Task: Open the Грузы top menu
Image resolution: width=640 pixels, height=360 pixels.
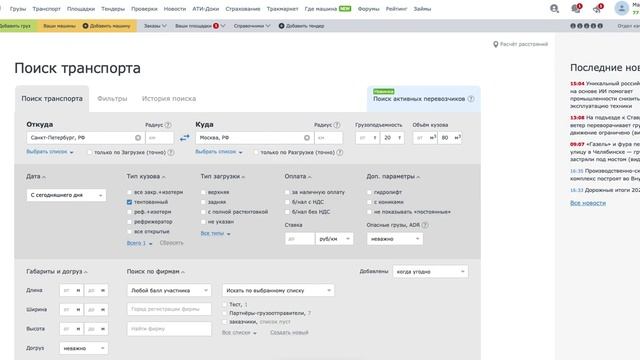Action: click(18, 9)
